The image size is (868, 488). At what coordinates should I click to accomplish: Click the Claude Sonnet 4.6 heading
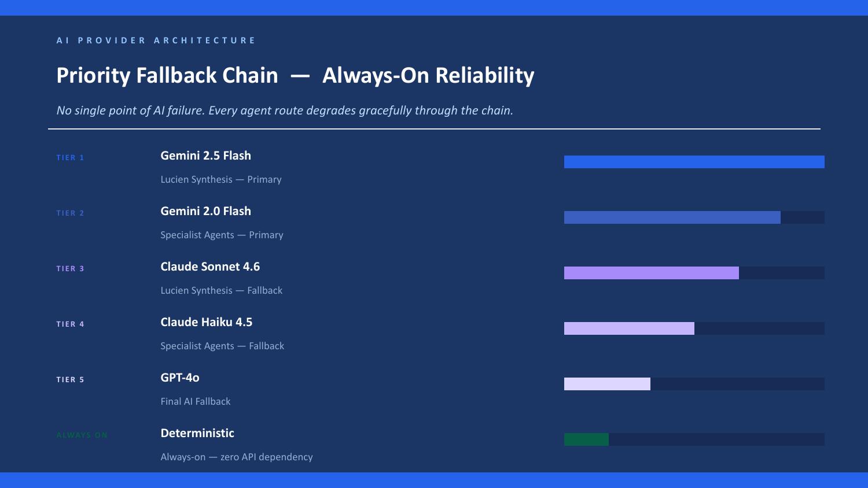click(210, 267)
